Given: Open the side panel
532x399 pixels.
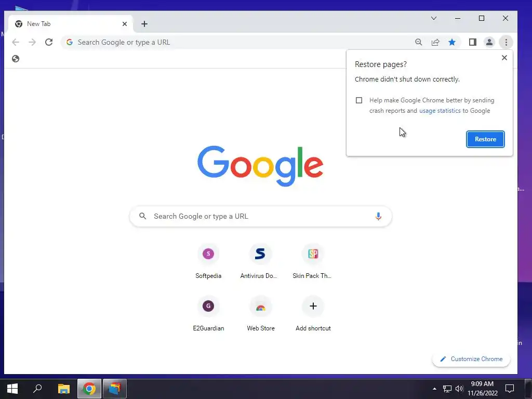Looking at the screenshot, I should [x=473, y=42].
